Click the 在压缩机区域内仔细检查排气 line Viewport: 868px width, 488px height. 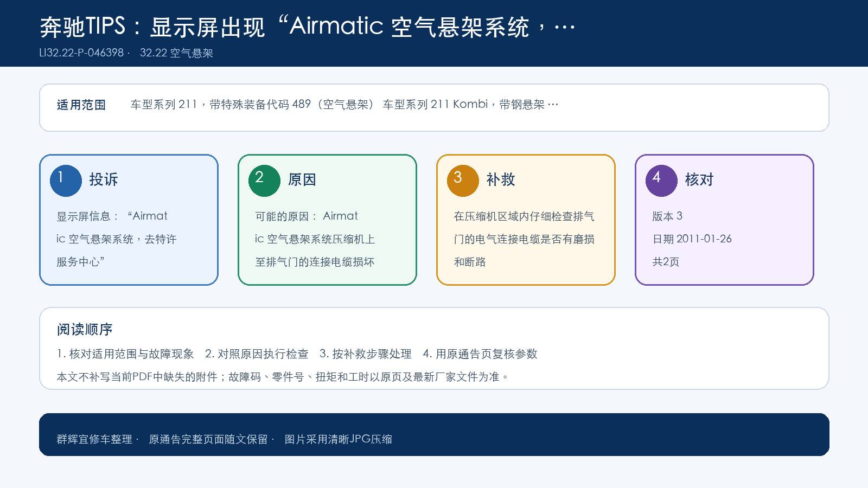[524, 216]
